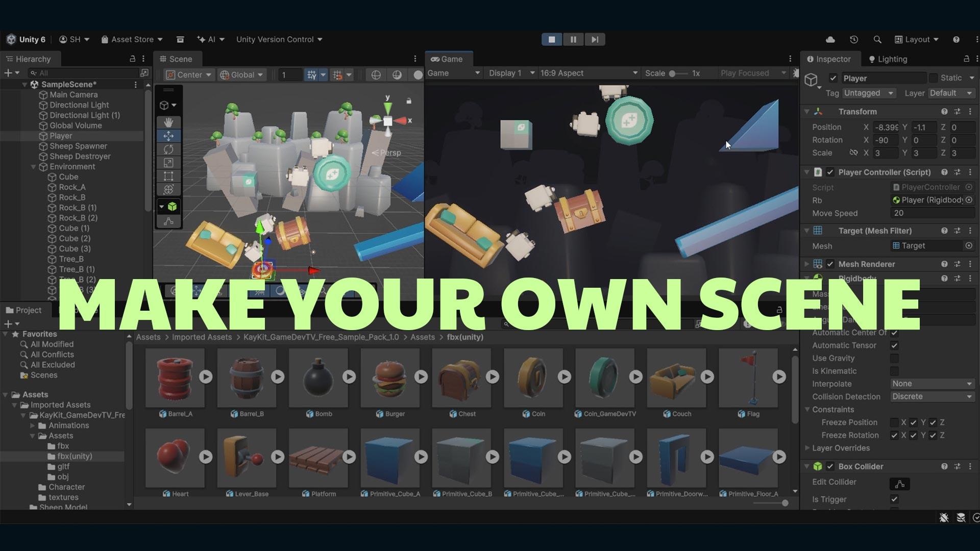Click the Scene orientation gizmo lock
980x551 pixels.
tap(409, 101)
